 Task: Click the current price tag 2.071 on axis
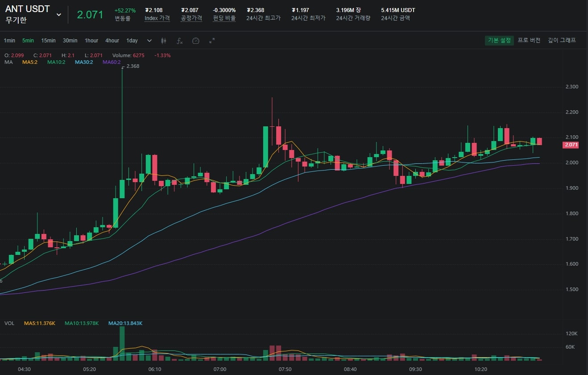tap(571, 145)
